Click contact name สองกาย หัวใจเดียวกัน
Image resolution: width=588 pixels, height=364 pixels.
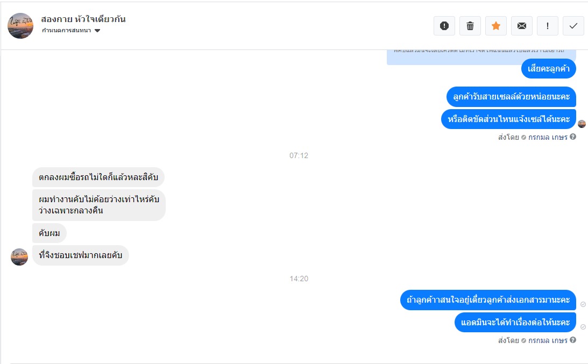pyautogui.click(x=83, y=19)
